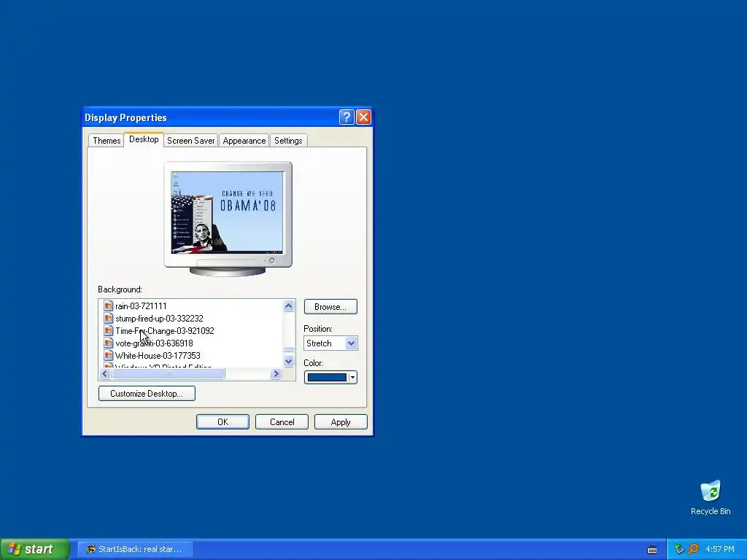
Task: Select stump-fired-up-03-332232 background
Action: coord(159,319)
